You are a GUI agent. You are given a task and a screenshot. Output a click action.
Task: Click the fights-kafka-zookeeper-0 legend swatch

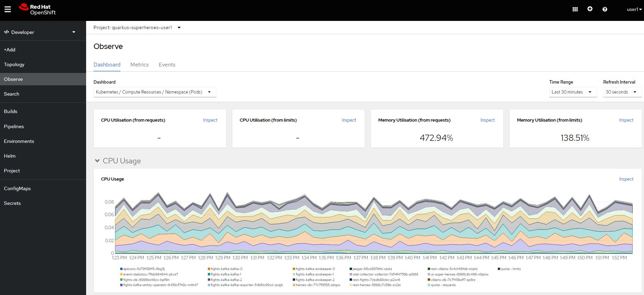click(294, 269)
